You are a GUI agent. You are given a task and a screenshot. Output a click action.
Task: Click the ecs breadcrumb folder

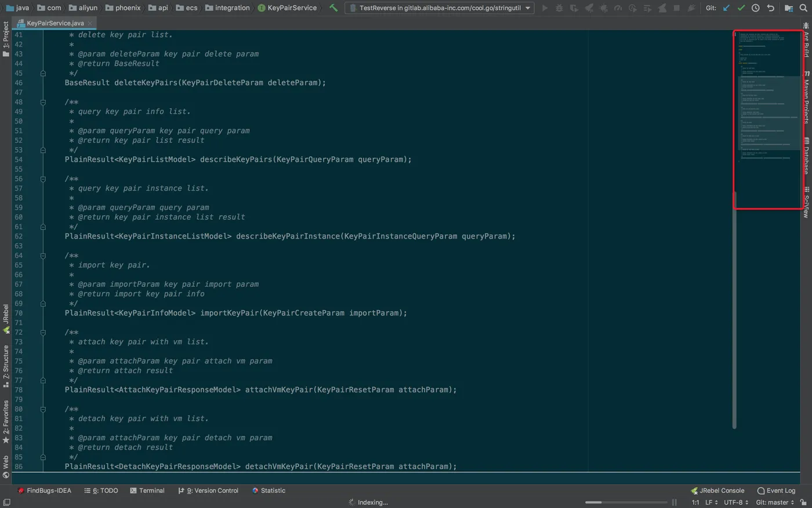187,8
